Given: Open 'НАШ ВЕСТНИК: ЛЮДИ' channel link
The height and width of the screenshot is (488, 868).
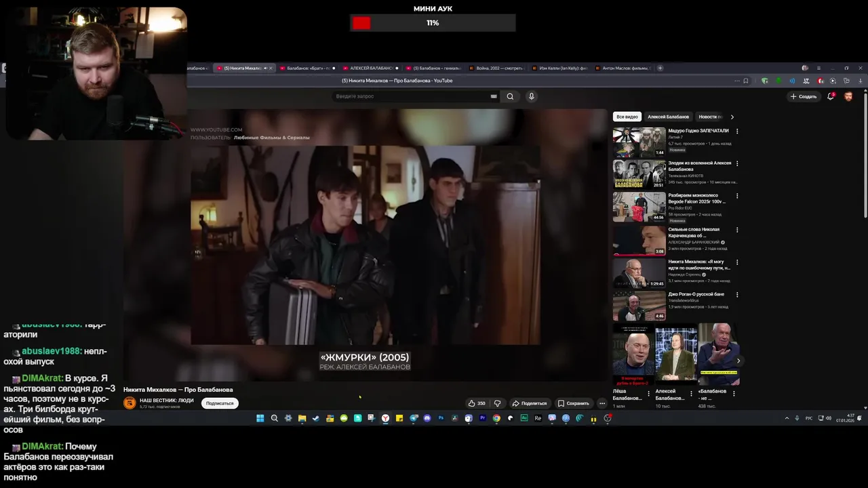Looking at the screenshot, I should [167, 401].
